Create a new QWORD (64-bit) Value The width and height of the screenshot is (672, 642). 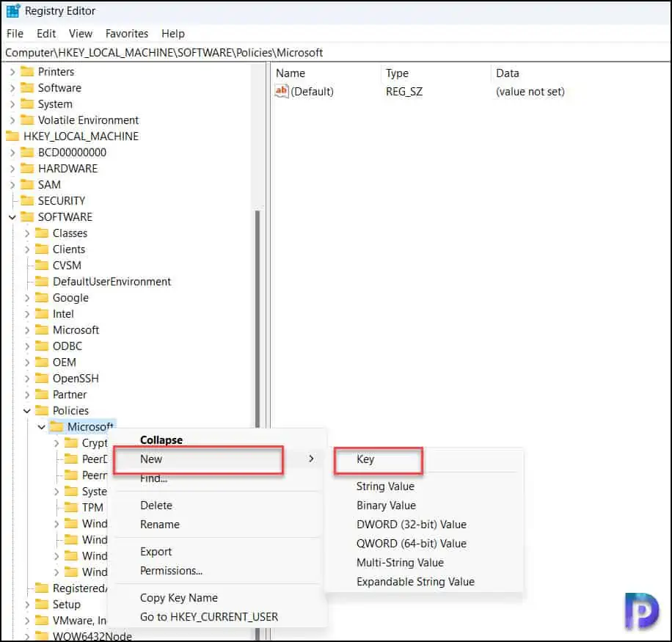click(x=412, y=544)
